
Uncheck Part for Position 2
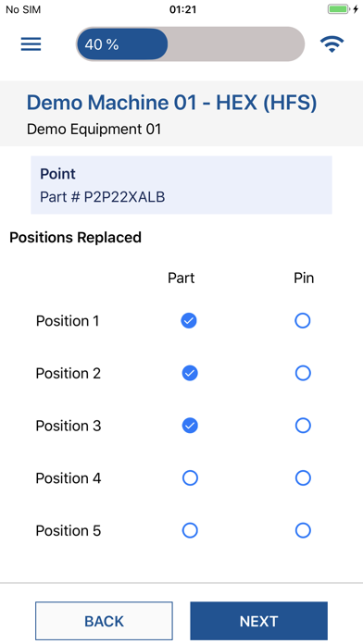point(190,373)
